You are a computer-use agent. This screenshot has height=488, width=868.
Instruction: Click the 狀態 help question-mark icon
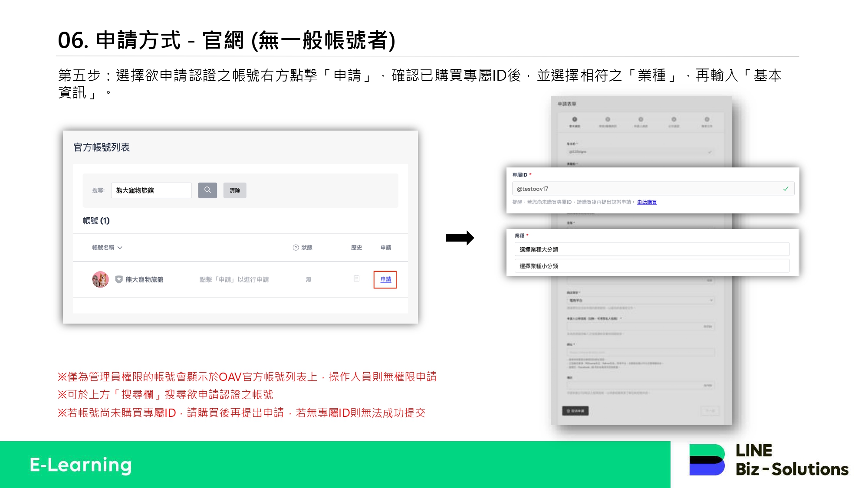click(x=296, y=248)
